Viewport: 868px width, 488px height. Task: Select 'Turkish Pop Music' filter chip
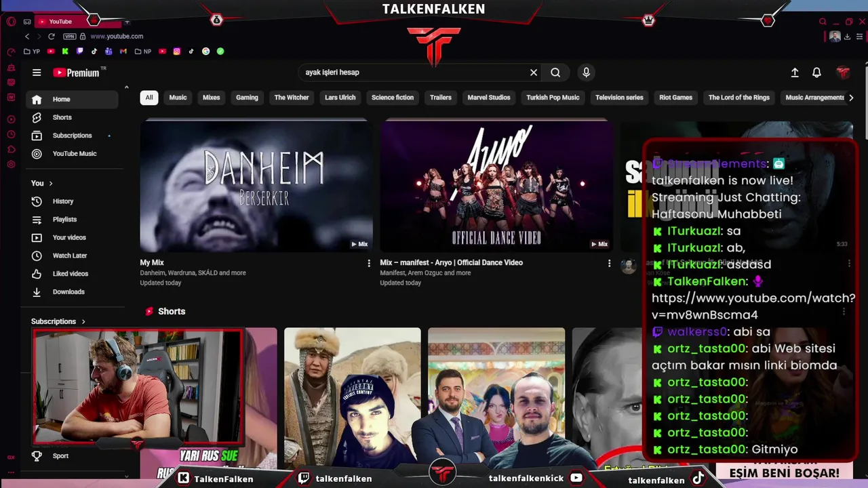[x=553, y=98]
